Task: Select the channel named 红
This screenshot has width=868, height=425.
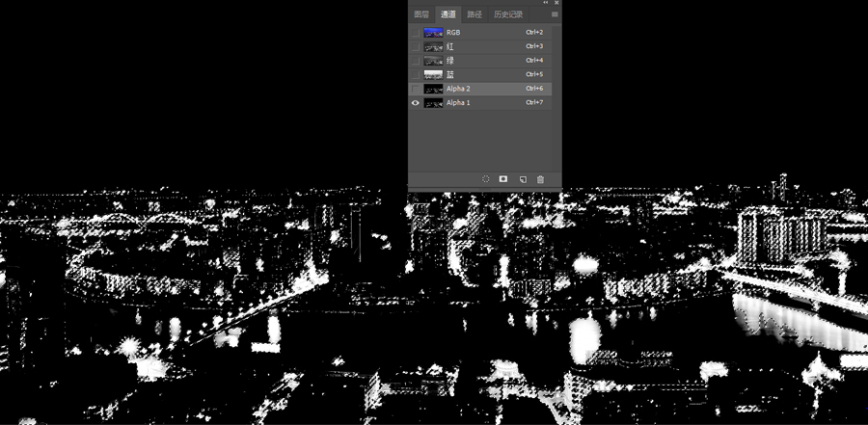Action: [450, 46]
